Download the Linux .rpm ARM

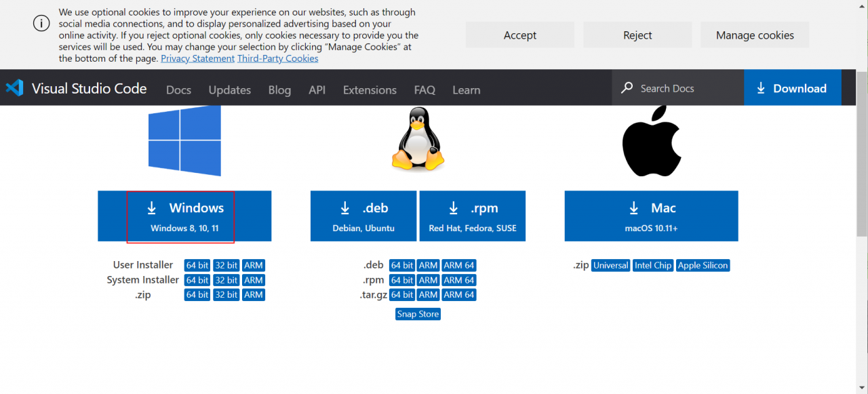pyautogui.click(x=428, y=280)
